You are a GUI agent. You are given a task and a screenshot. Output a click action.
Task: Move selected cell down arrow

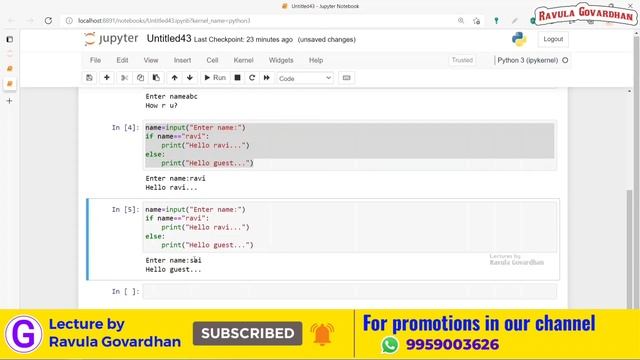(190, 78)
